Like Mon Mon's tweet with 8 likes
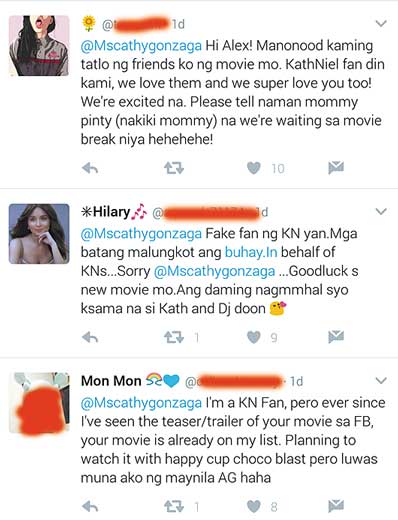The height and width of the screenshot is (520, 398). 254,507
